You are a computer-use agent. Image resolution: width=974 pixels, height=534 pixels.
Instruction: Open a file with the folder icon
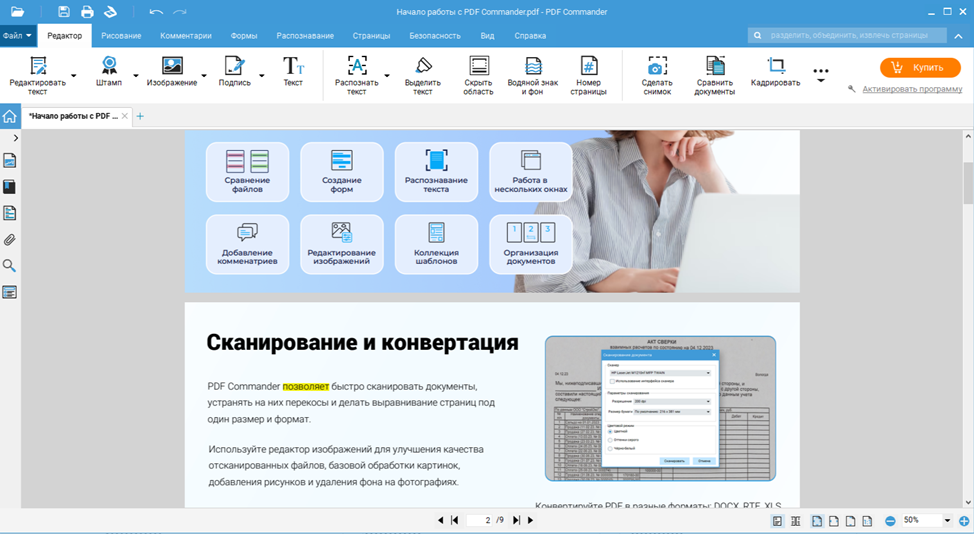tap(17, 11)
